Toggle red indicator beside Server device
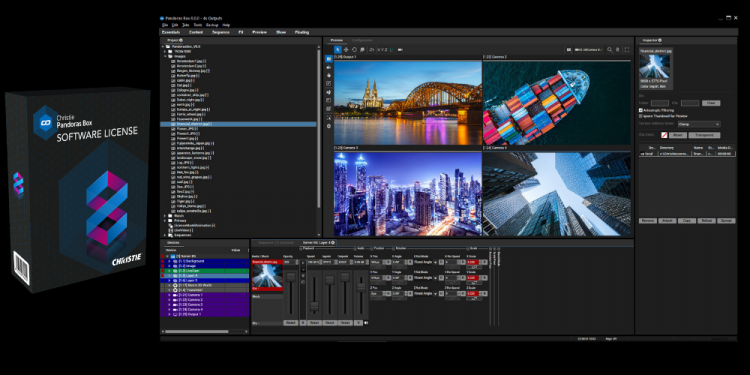The width and height of the screenshot is (750, 375). tap(163, 256)
